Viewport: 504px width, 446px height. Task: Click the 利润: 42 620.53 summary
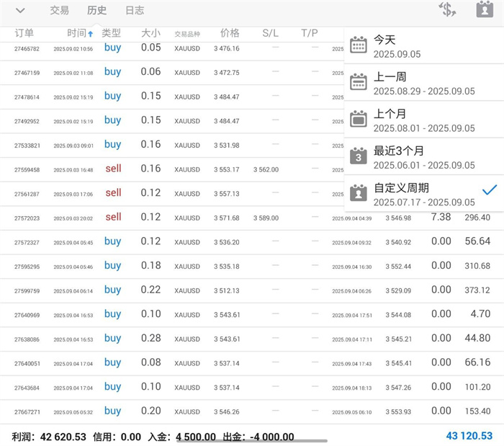(x=49, y=437)
